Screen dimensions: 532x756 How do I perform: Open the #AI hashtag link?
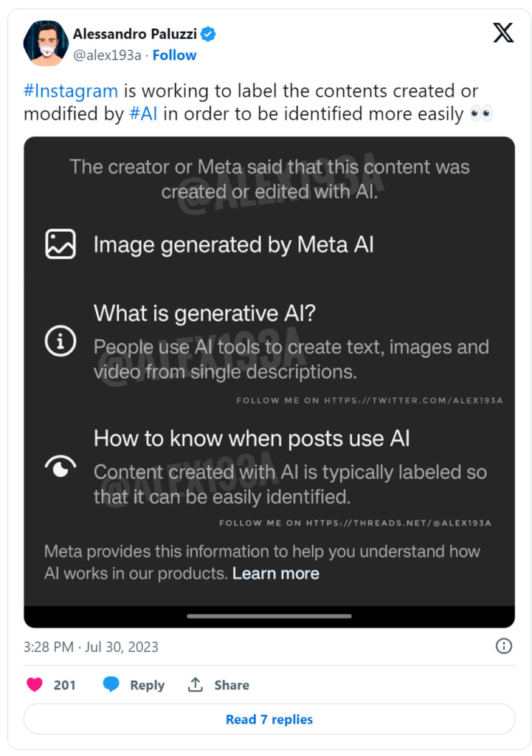pyautogui.click(x=143, y=114)
